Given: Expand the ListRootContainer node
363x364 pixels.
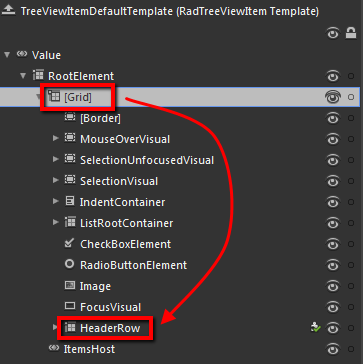Looking at the screenshot, I should 56,222.
